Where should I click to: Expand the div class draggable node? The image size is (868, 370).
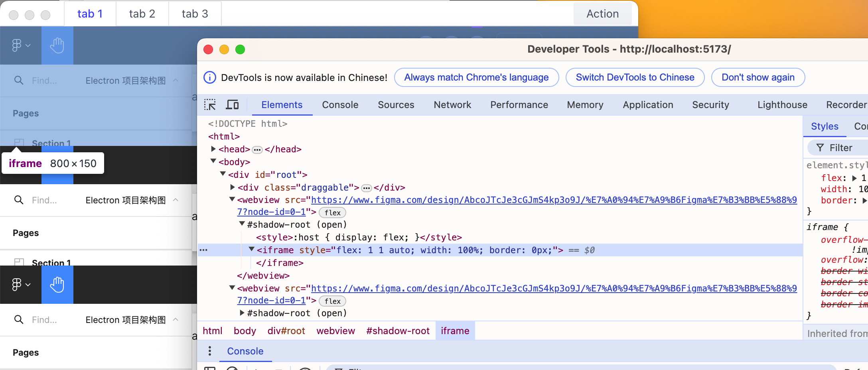coord(233,187)
